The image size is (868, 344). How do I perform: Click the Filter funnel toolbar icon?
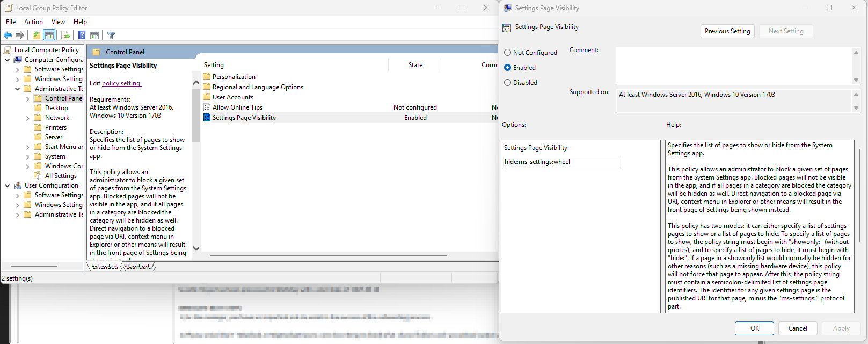point(111,35)
